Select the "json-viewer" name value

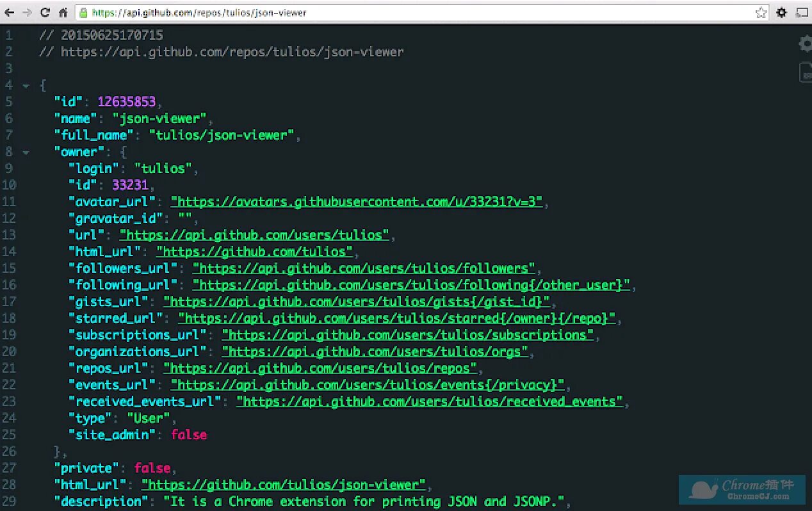click(159, 118)
